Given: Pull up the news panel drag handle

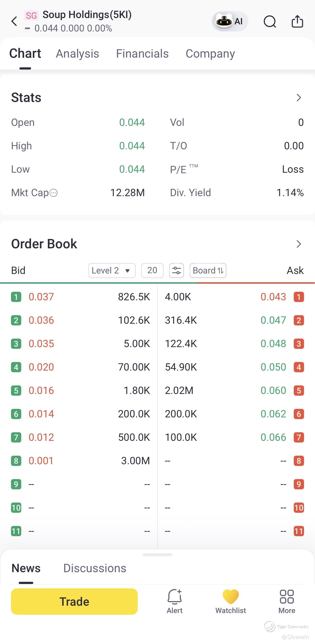Looking at the screenshot, I should (x=157, y=555).
